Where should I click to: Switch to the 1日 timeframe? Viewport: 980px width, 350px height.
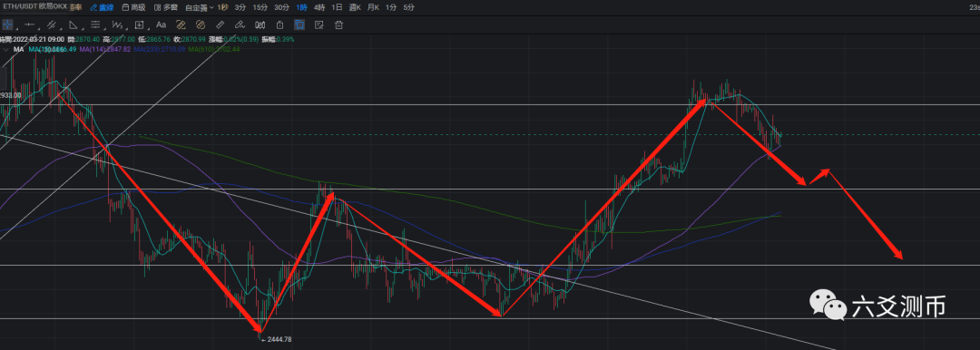(x=337, y=7)
